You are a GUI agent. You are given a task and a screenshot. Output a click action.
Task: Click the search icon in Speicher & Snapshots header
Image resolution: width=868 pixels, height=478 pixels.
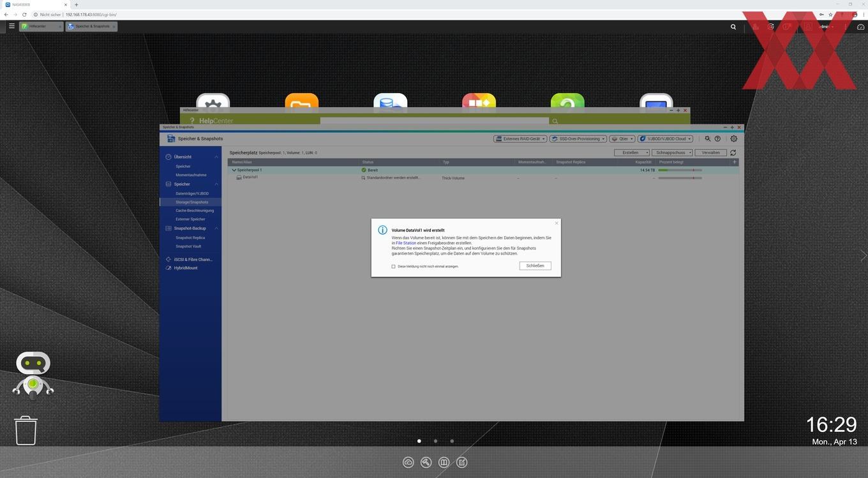pos(707,138)
